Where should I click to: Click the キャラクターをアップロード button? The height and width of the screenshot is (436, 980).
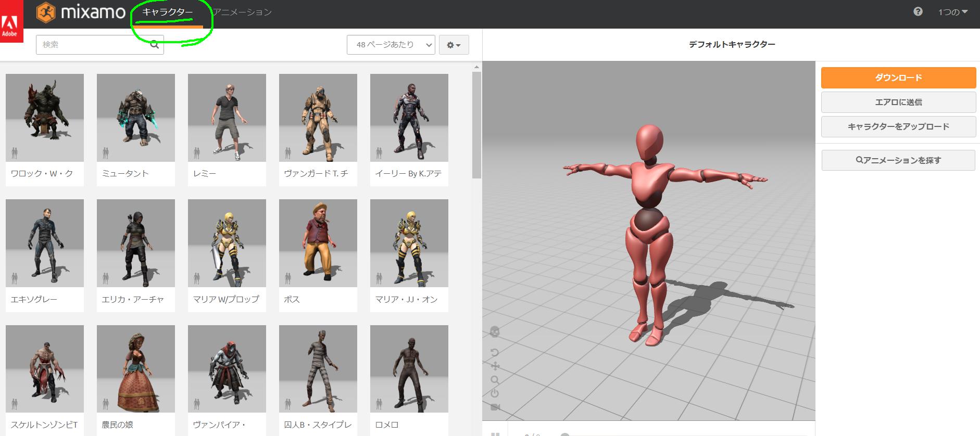[899, 126]
